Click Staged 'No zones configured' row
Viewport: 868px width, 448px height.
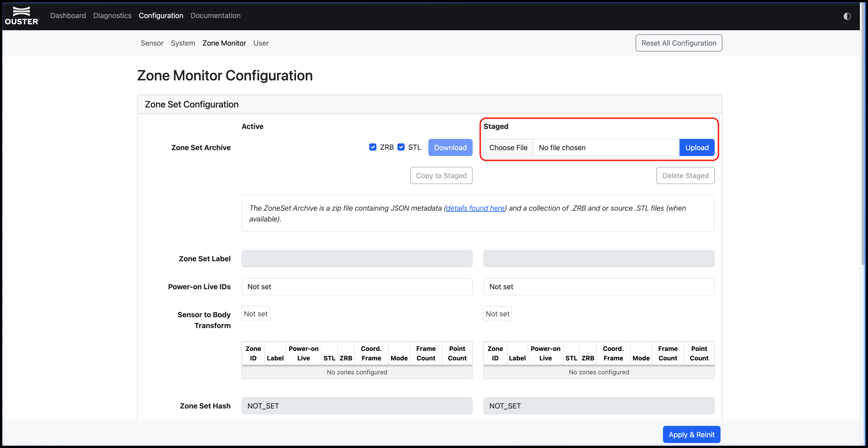[599, 372]
